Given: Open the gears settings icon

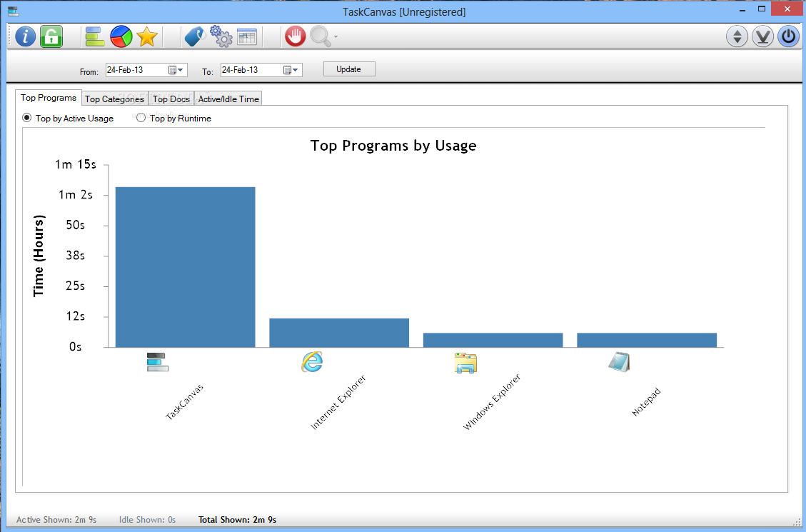Looking at the screenshot, I should click(x=221, y=36).
